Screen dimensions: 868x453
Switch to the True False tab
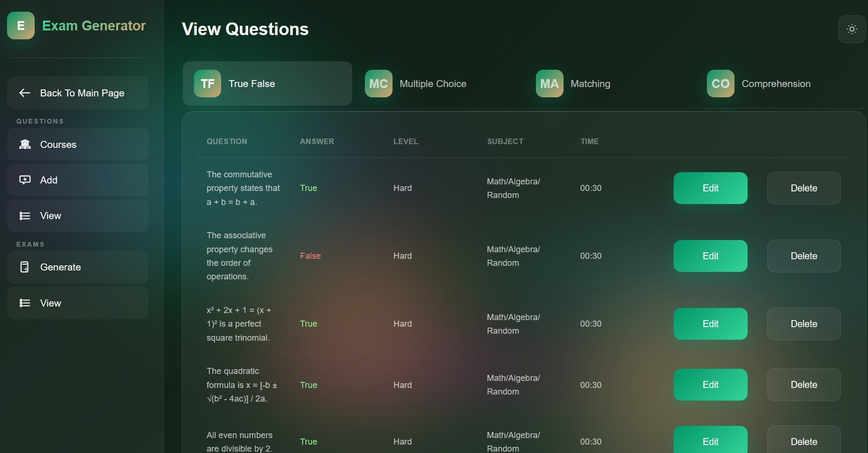point(267,84)
